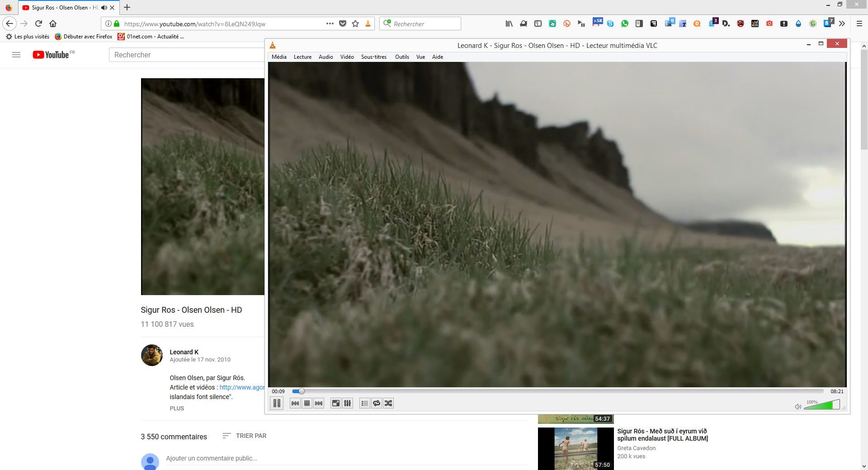This screenshot has width=868, height=470.
Task: Click the VLC cone icon in address bar
Action: (x=368, y=23)
